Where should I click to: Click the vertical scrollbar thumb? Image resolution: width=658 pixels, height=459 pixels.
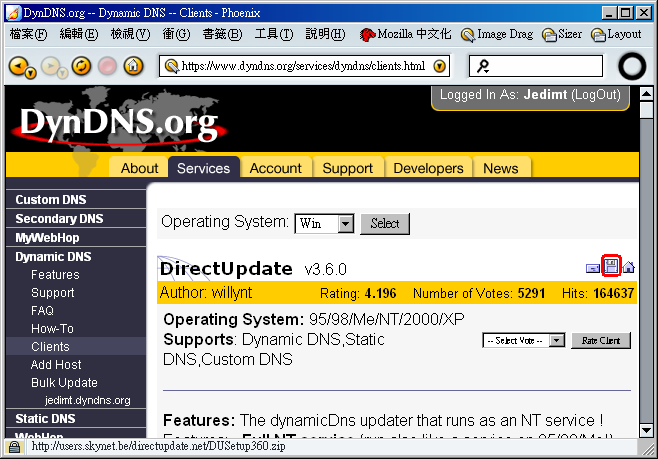[646, 110]
